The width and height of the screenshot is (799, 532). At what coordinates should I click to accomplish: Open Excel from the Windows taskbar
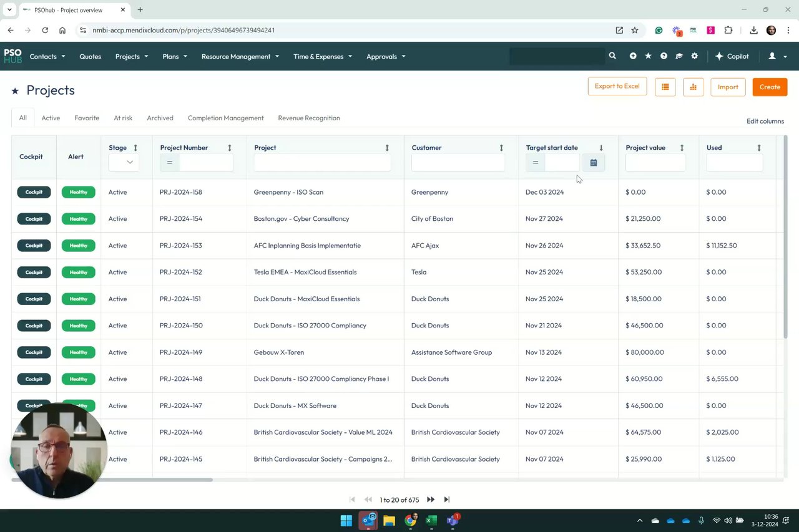point(431,521)
